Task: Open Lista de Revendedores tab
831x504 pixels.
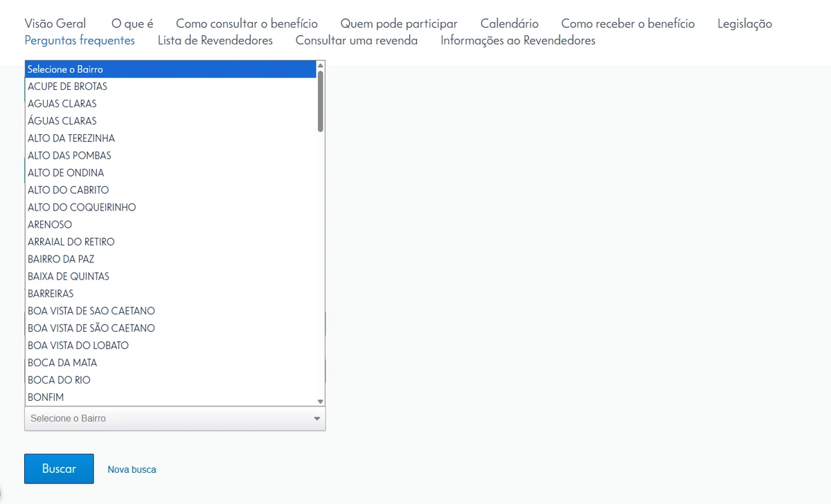Action: pos(215,40)
